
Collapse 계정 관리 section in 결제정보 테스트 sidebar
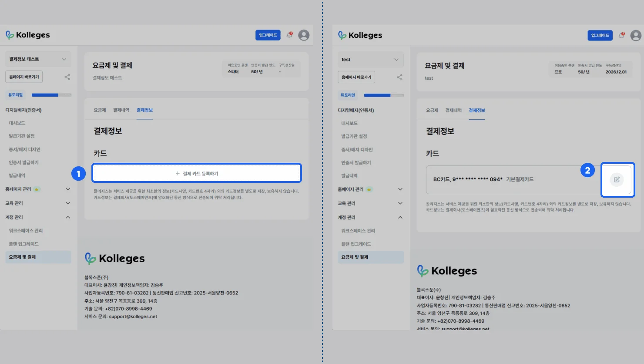[67, 217]
